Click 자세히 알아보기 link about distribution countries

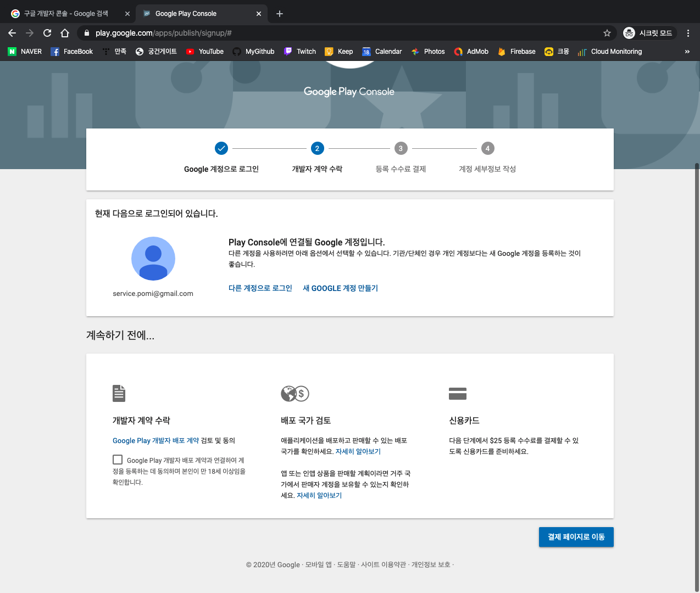(x=358, y=451)
